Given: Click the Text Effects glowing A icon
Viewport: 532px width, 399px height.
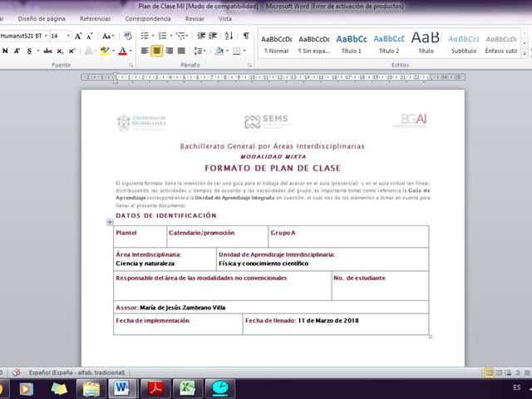Looking at the screenshot, I should coord(89,52).
